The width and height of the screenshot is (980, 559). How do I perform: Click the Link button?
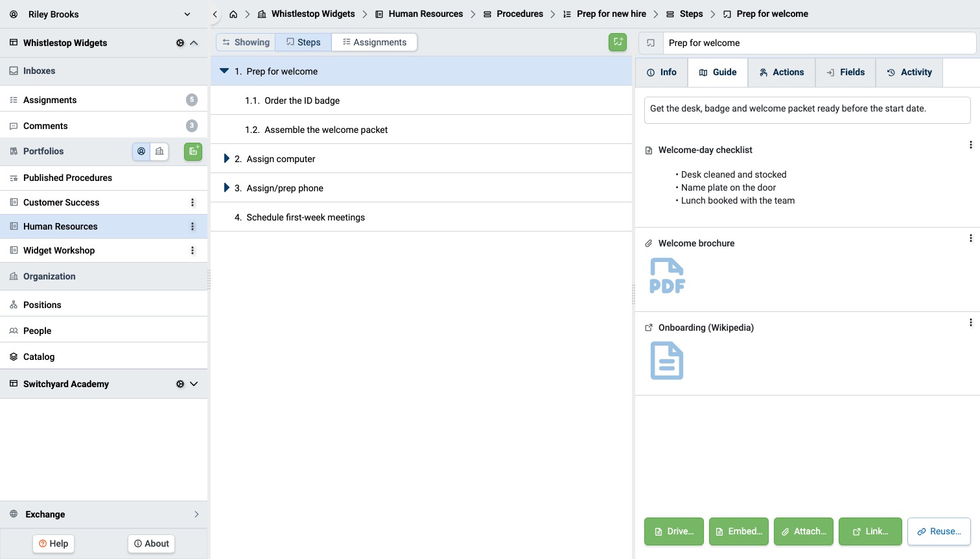tap(870, 531)
